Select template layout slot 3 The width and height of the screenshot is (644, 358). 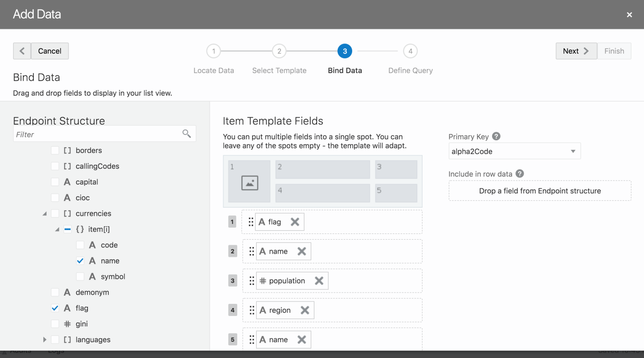396,169
